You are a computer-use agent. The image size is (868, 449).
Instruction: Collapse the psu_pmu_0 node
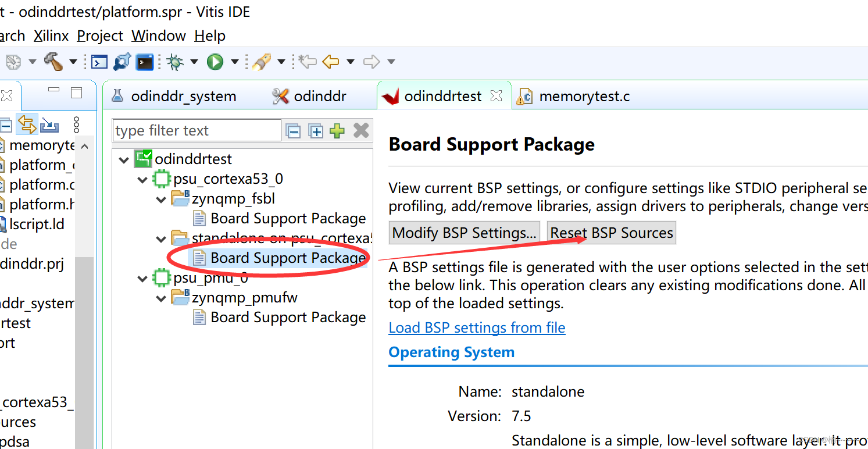click(142, 278)
